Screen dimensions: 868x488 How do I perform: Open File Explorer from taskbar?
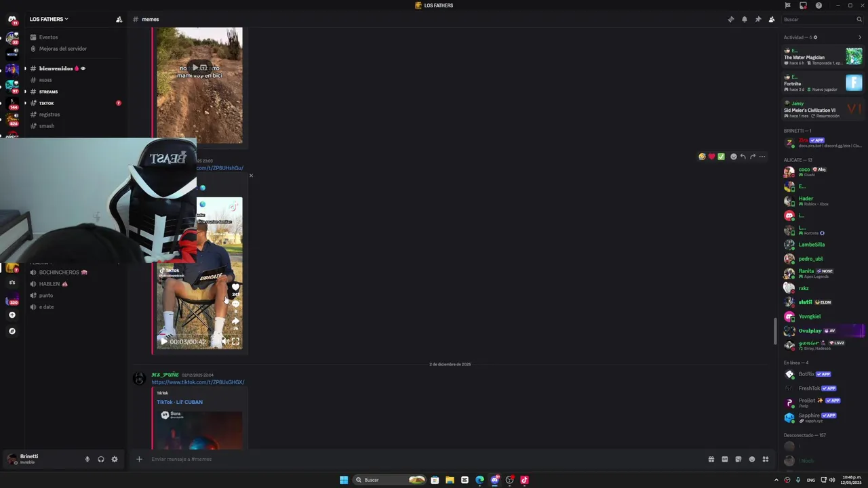click(x=450, y=480)
